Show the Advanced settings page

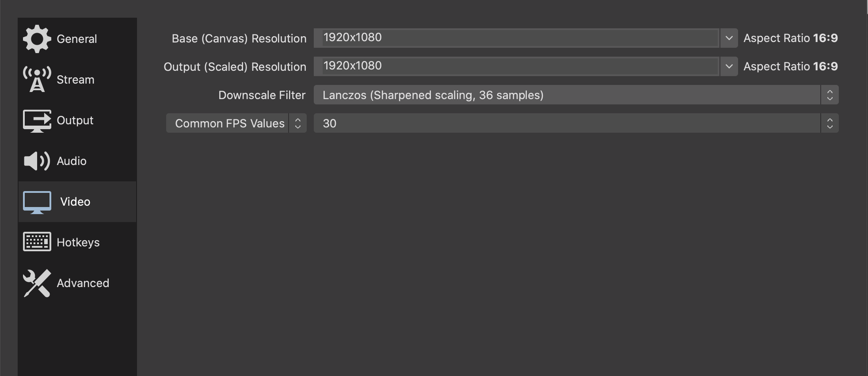[83, 283]
